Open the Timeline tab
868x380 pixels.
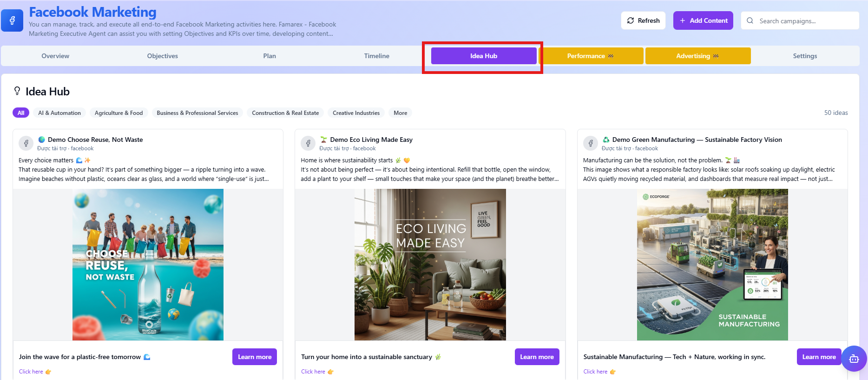[376, 56]
